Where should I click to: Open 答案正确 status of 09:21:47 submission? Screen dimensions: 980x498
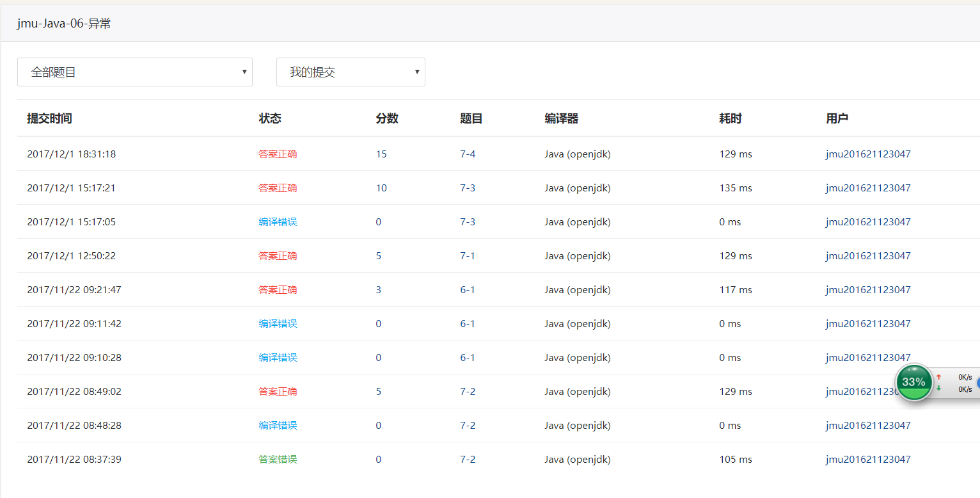point(278,290)
